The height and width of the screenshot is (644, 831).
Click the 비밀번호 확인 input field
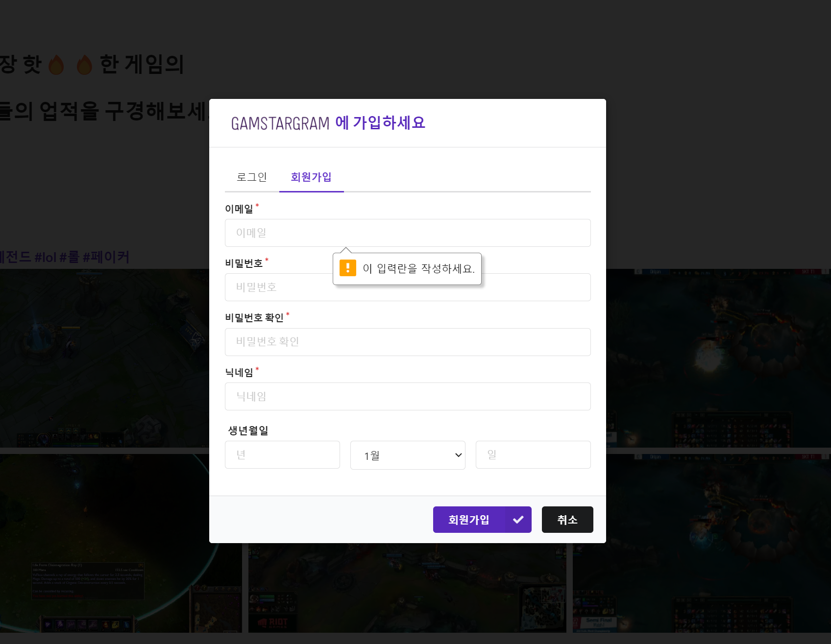click(x=408, y=342)
